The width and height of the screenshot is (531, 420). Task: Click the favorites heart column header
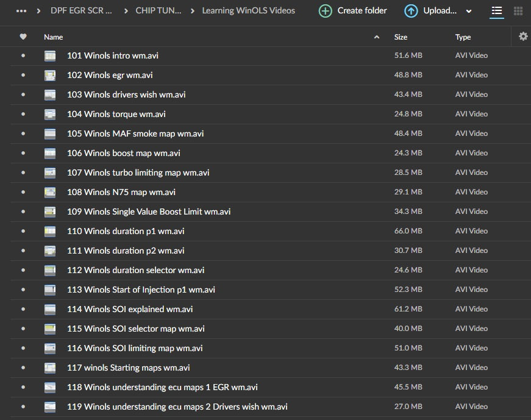[23, 37]
